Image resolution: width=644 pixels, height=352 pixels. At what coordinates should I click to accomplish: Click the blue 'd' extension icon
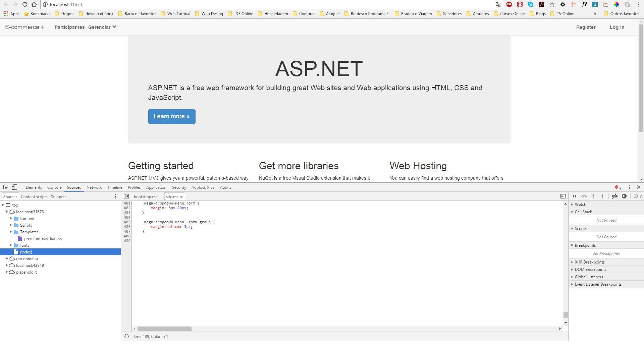pos(595,4)
